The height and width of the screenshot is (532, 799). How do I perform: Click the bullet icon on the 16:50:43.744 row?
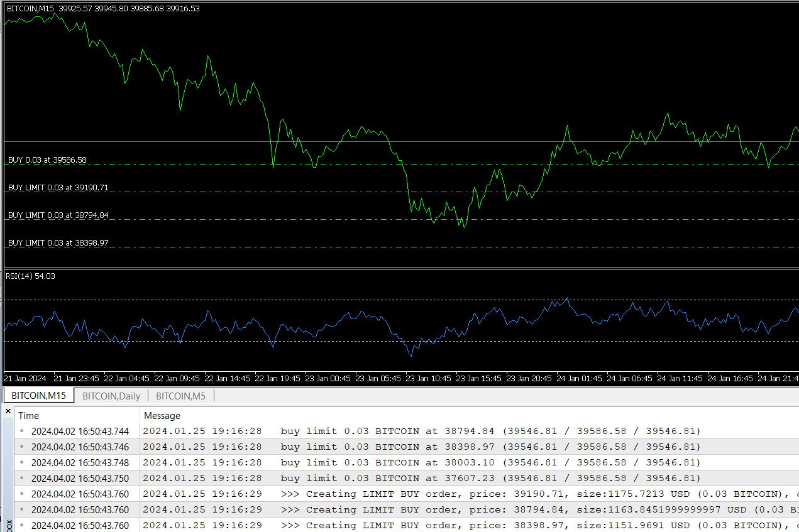(x=23, y=431)
